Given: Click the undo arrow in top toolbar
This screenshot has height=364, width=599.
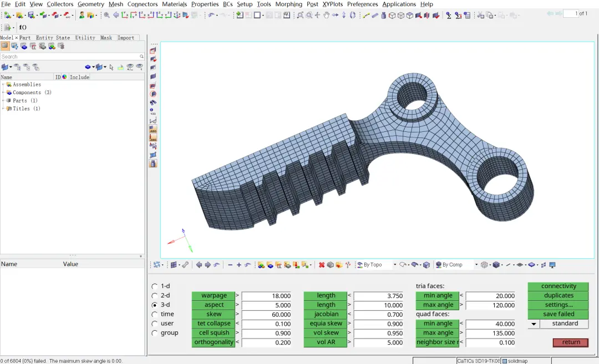Looking at the screenshot, I should point(211,16).
